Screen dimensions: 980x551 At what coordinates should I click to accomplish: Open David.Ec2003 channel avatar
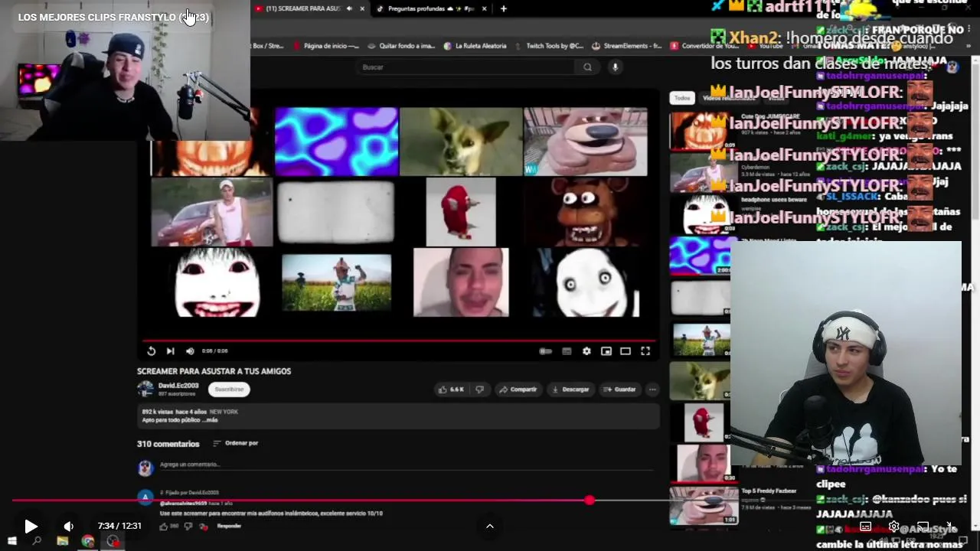pos(145,390)
